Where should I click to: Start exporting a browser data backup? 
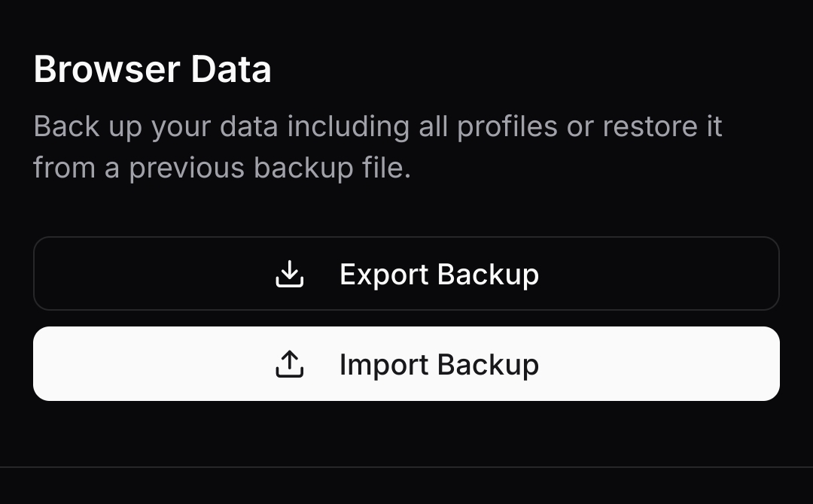406,274
